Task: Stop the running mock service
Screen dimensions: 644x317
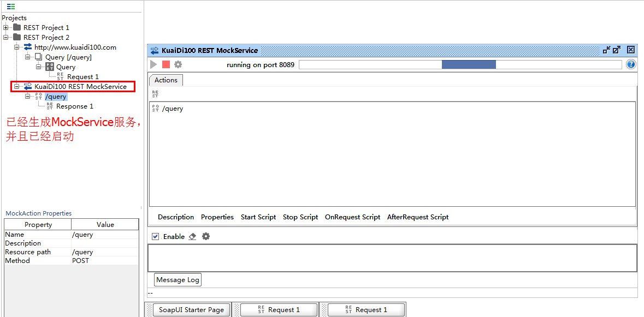Action: tap(166, 64)
